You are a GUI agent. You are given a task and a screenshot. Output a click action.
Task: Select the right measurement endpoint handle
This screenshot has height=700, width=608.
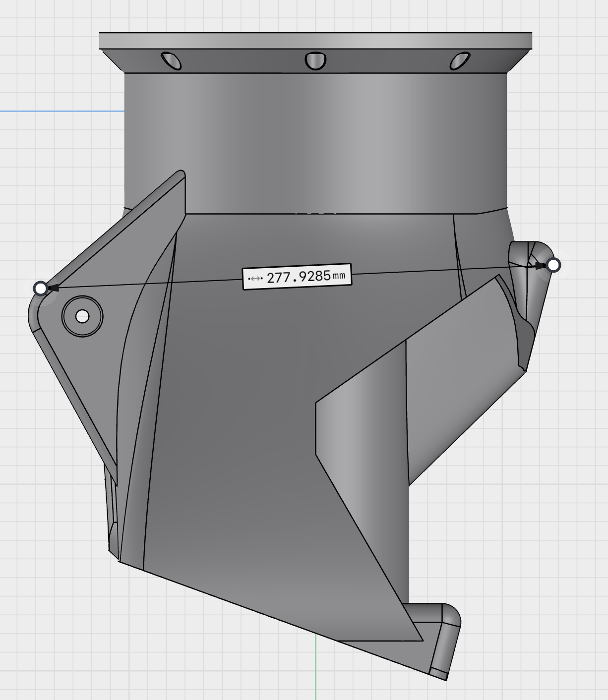tap(553, 265)
